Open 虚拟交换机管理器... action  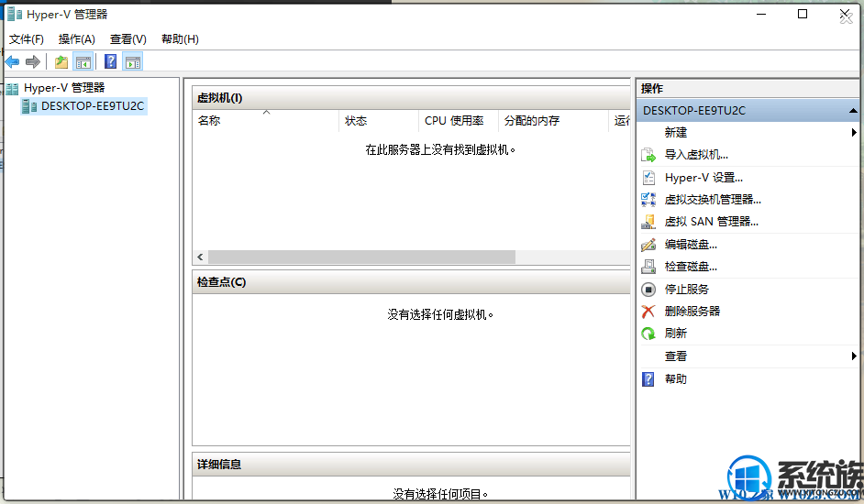pos(713,200)
